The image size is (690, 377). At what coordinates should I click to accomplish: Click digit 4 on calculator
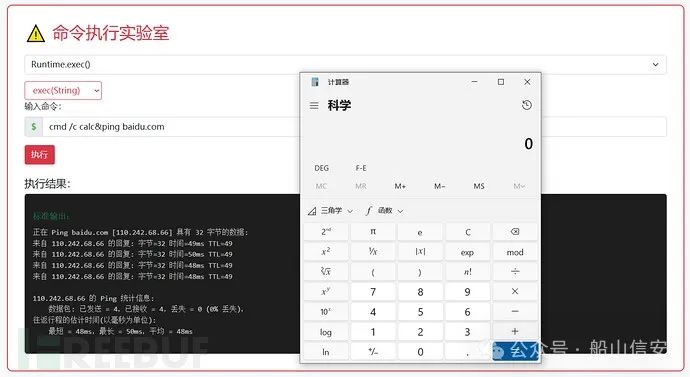(x=373, y=312)
